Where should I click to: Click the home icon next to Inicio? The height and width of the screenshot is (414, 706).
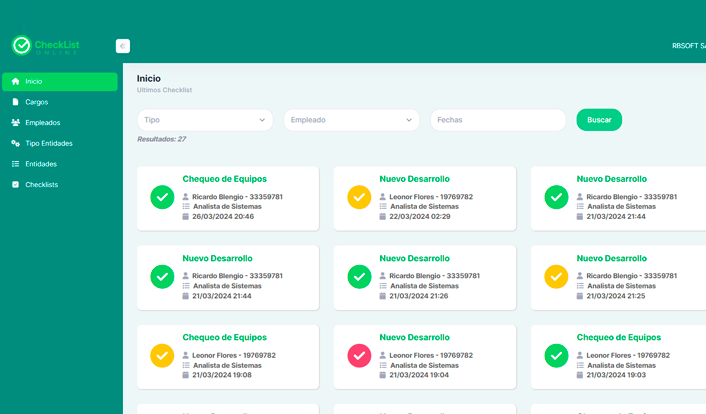pyautogui.click(x=15, y=81)
